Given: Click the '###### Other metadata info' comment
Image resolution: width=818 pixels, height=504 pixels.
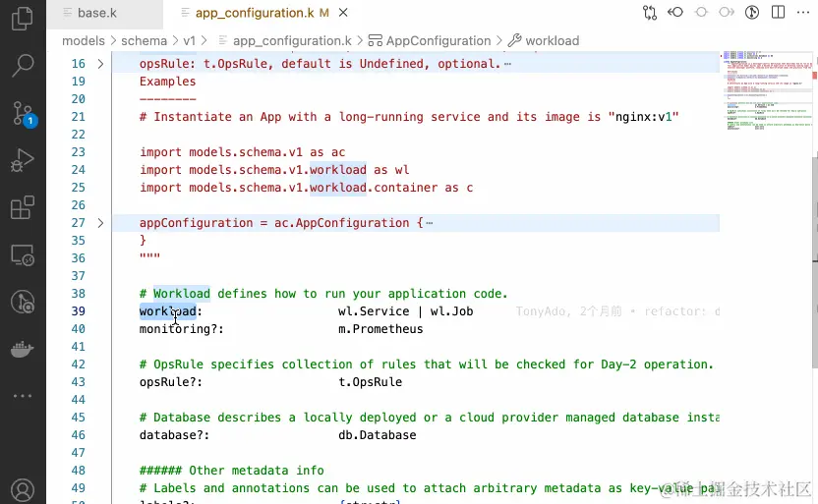Looking at the screenshot, I should point(232,471).
